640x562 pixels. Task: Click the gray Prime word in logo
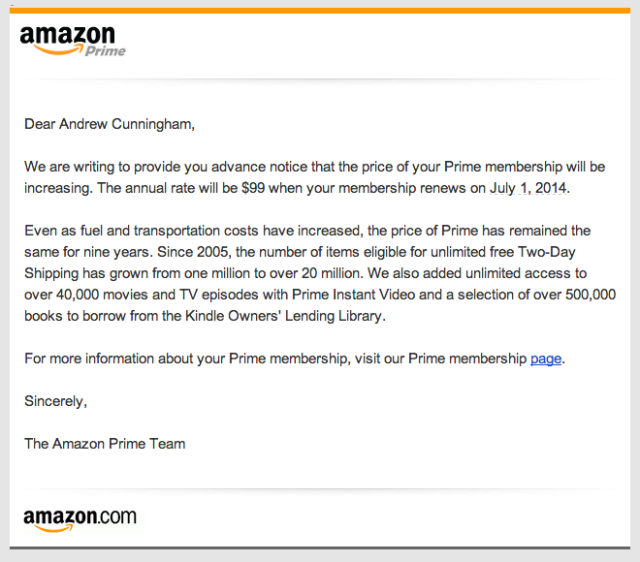[105, 51]
